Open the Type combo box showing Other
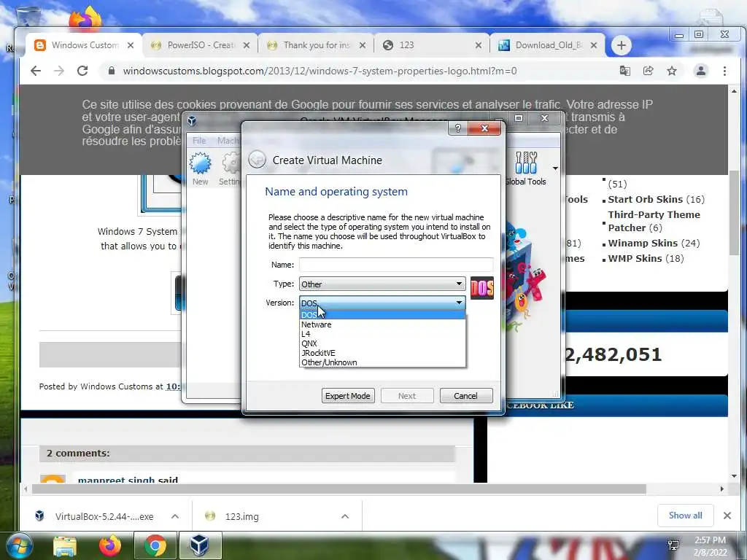The height and width of the screenshot is (560, 747). tap(382, 284)
